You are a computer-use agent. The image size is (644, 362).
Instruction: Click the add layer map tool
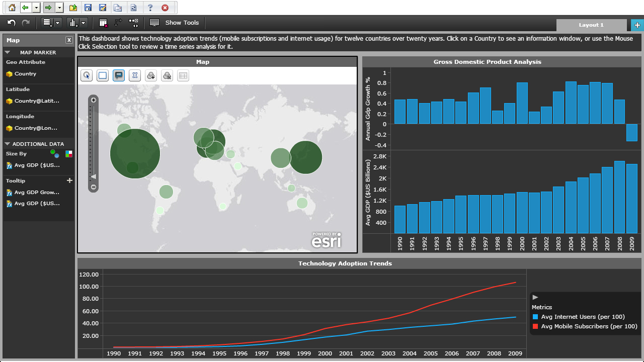[151, 75]
